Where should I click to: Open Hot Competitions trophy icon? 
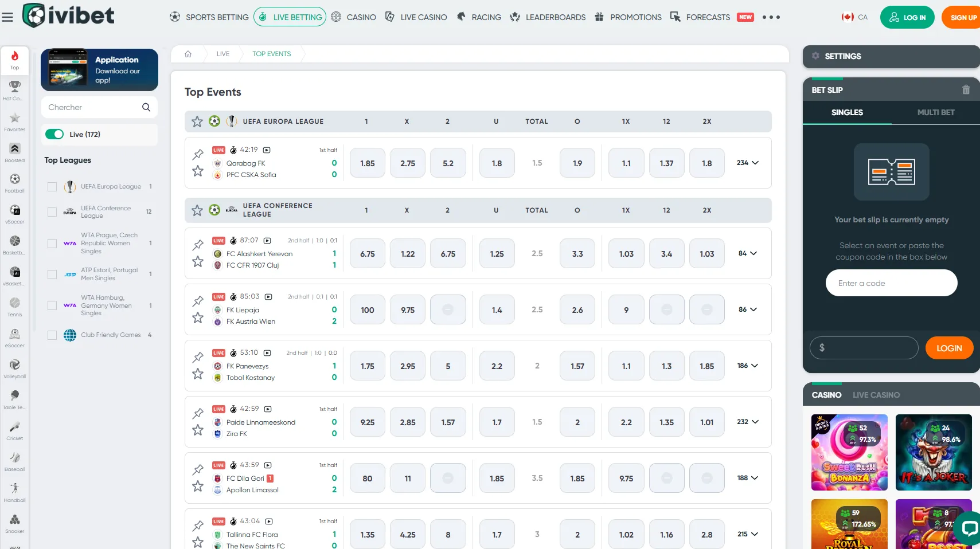[15, 86]
